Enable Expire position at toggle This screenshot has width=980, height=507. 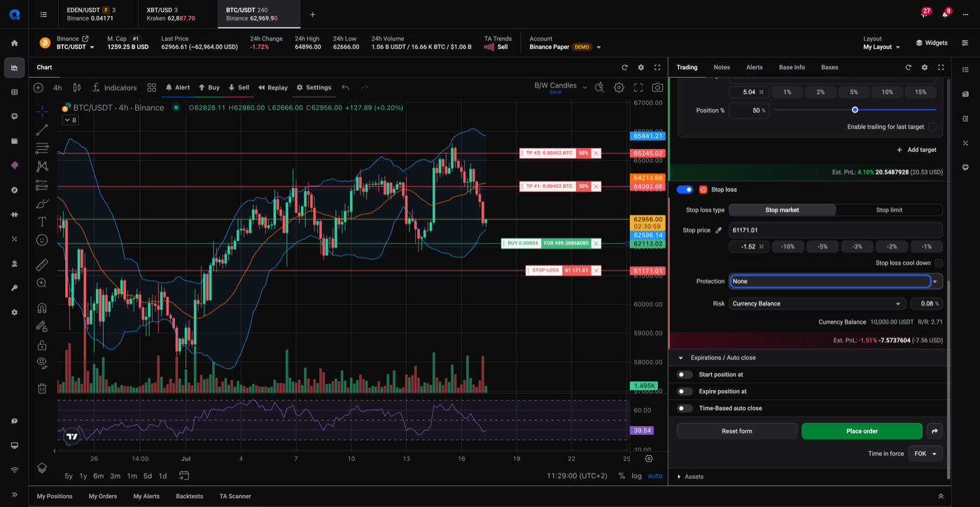pos(685,391)
